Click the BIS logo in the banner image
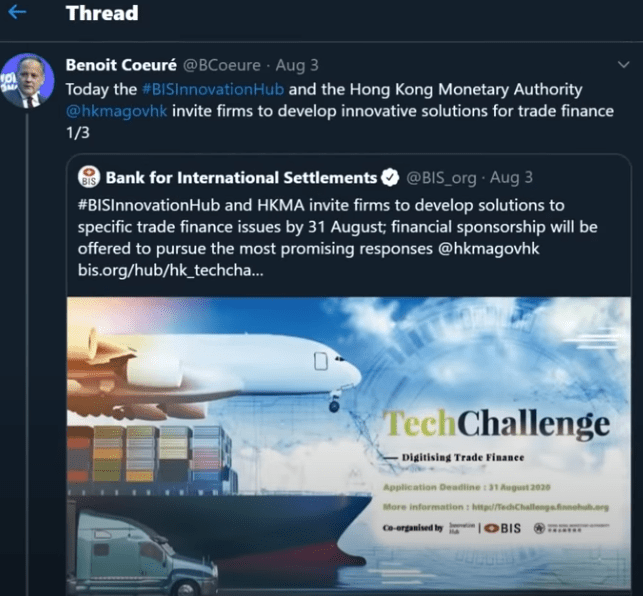Viewport: 643px width, 596px height. tap(503, 527)
